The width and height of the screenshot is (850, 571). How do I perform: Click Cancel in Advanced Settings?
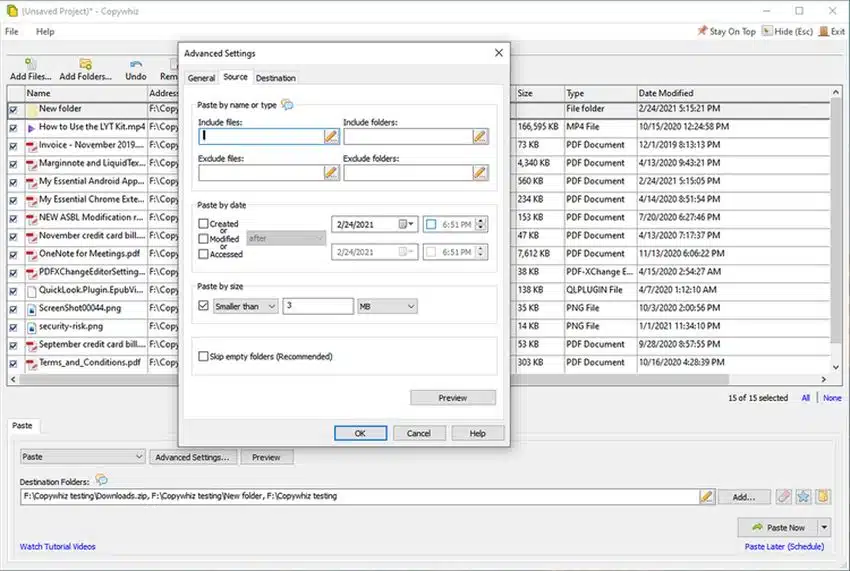(419, 433)
